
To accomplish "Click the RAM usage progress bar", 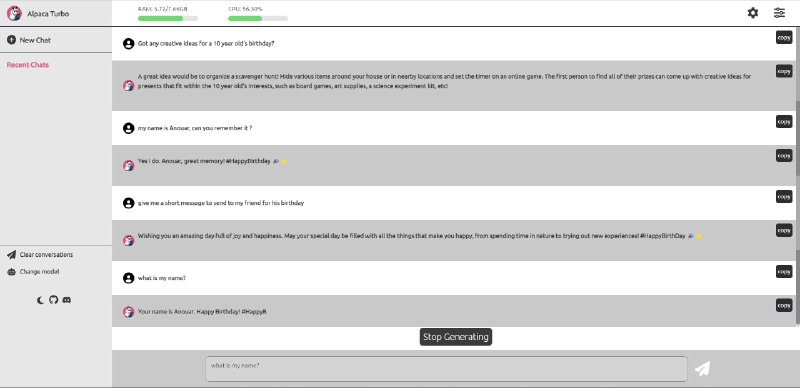I will [x=168, y=18].
